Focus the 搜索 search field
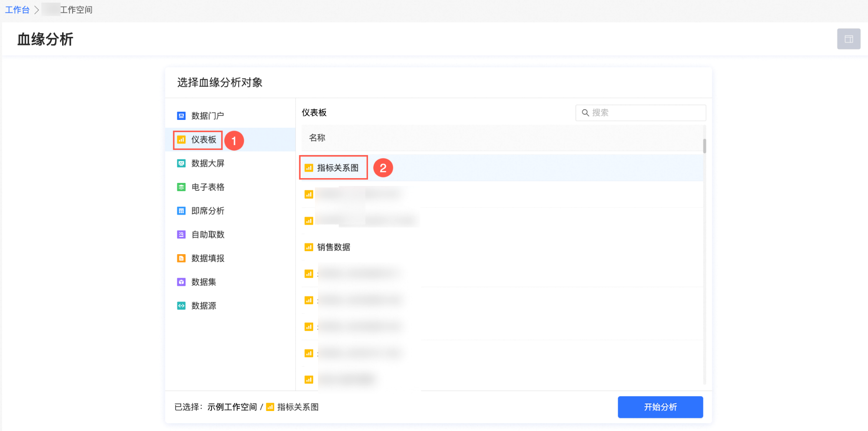Image resolution: width=868 pixels, height=431 pixels. click(640, 113)
